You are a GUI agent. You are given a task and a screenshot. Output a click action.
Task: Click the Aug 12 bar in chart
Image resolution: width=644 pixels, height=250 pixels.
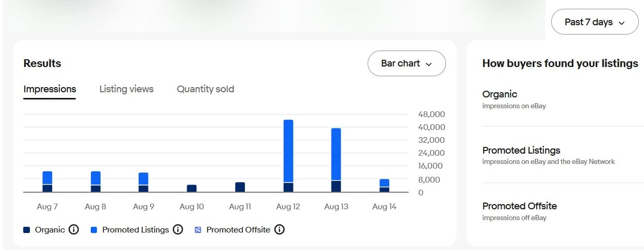[x=288, y=155]
